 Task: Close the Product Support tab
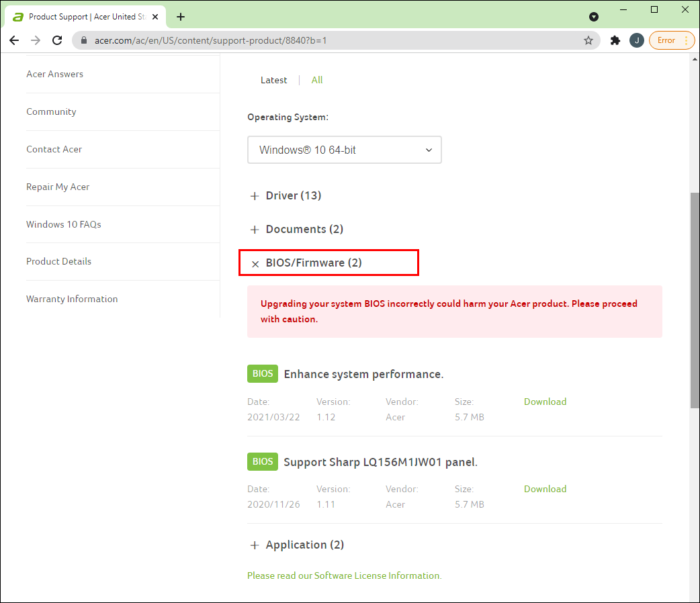(155, 17)
